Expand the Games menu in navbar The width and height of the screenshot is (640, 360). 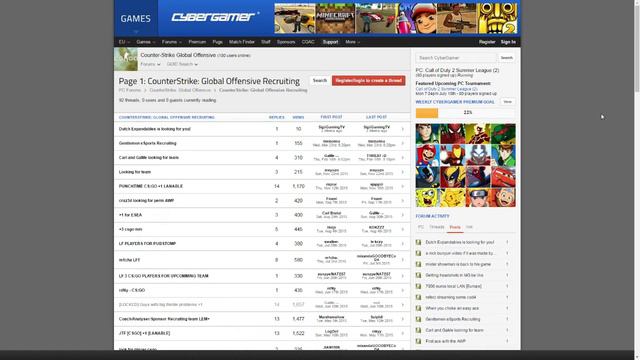pos(146,42)
